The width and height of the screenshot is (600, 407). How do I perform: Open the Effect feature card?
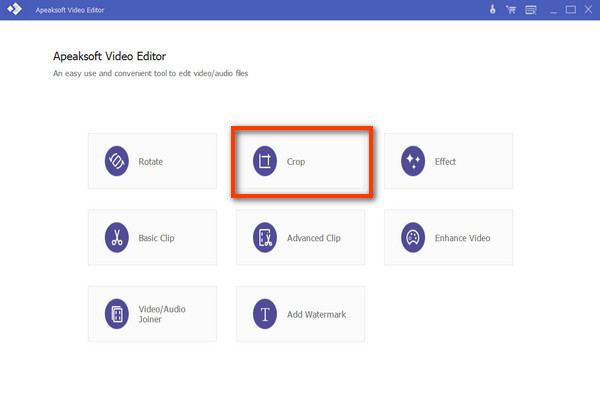coord(448,161)
